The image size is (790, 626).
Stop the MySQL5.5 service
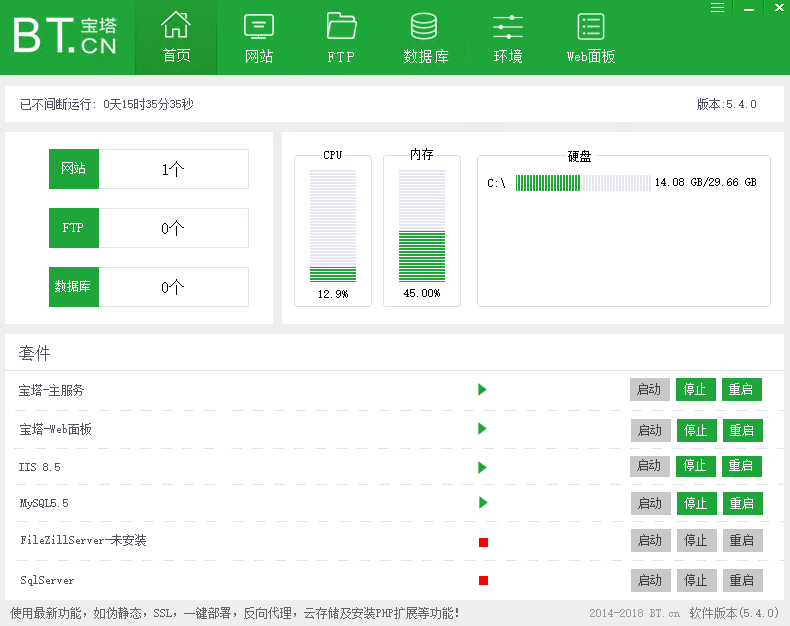coord(696,504)
